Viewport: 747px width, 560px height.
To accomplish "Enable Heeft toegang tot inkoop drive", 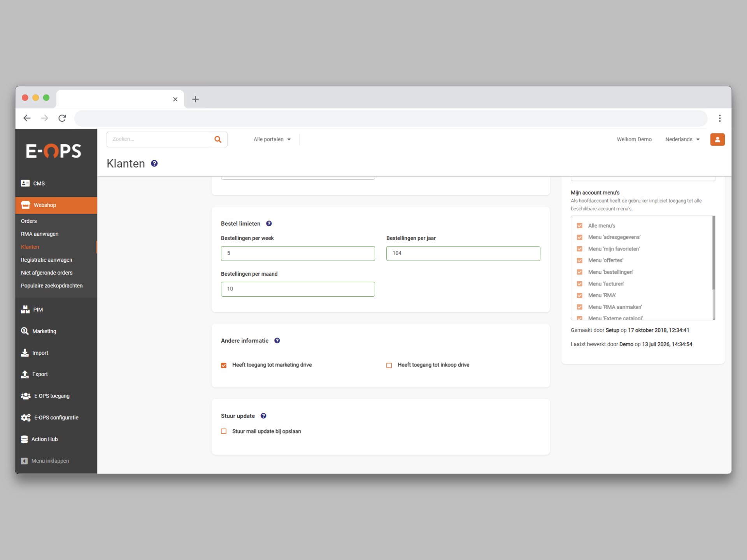I will point(389,365).
